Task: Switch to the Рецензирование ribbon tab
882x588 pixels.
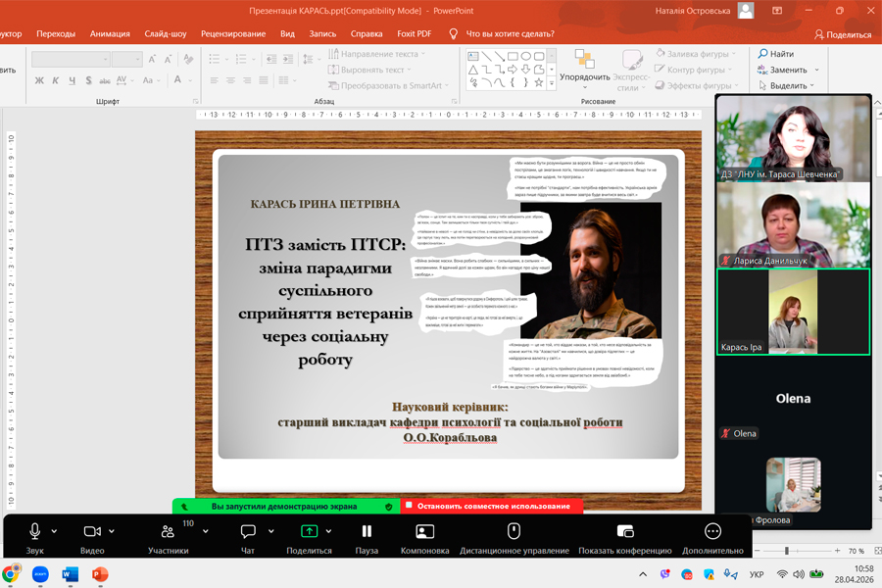Action: pos(233,33)
